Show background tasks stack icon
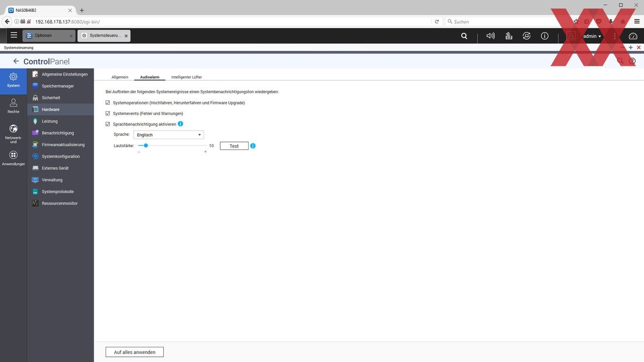644x362 pixels. pyautogui.click(x=509, y=36)
